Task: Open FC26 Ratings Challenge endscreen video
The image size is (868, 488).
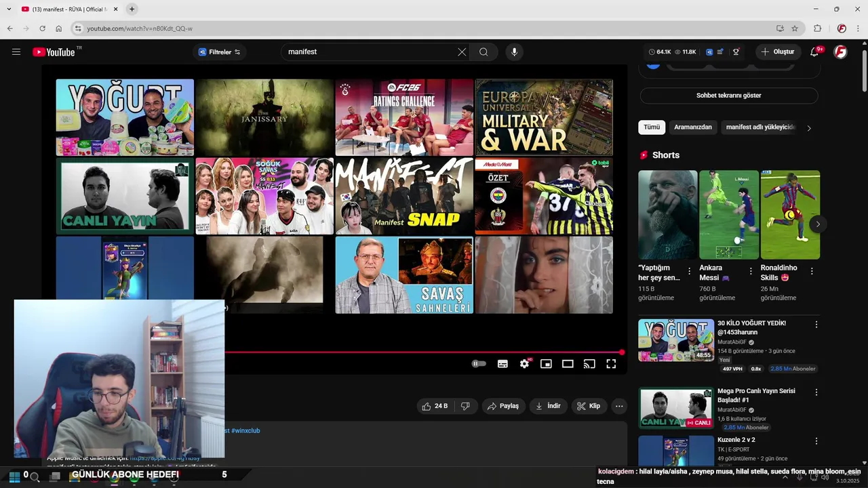Action: pyautogui.click(x=404, y=117)
